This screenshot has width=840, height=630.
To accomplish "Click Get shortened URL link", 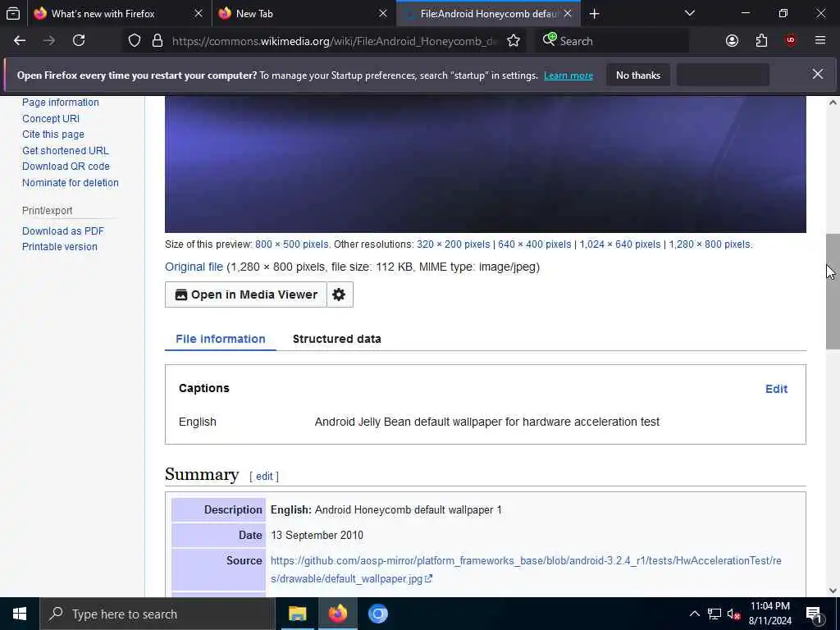I will pyautogui.click(x=66, y=151).
